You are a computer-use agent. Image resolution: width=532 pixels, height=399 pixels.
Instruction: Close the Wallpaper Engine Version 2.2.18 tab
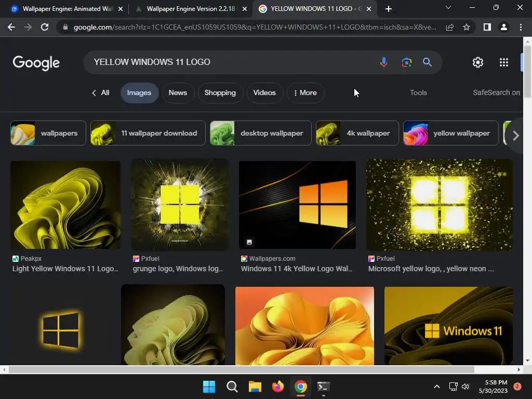click(x=245, y=9)
